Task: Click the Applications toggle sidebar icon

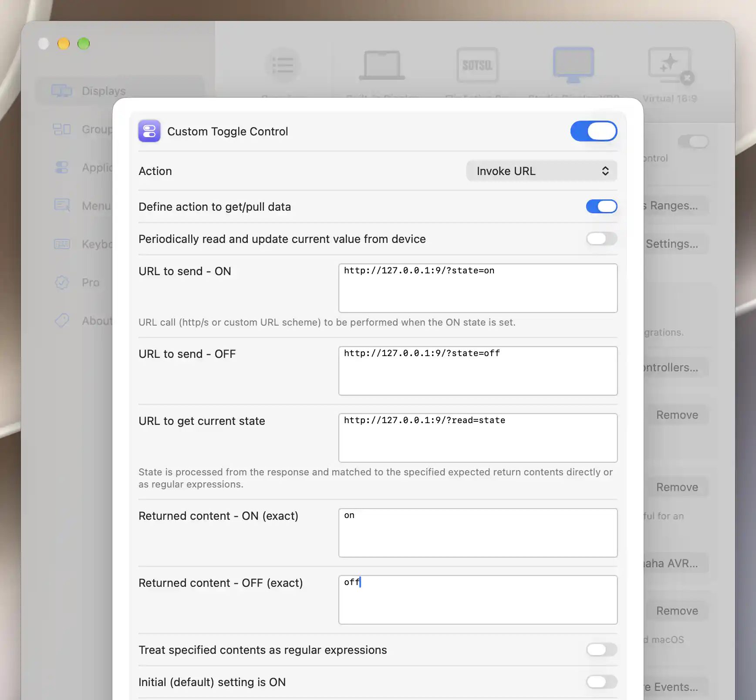Action: pyautogui.click(x=62, y=167)
